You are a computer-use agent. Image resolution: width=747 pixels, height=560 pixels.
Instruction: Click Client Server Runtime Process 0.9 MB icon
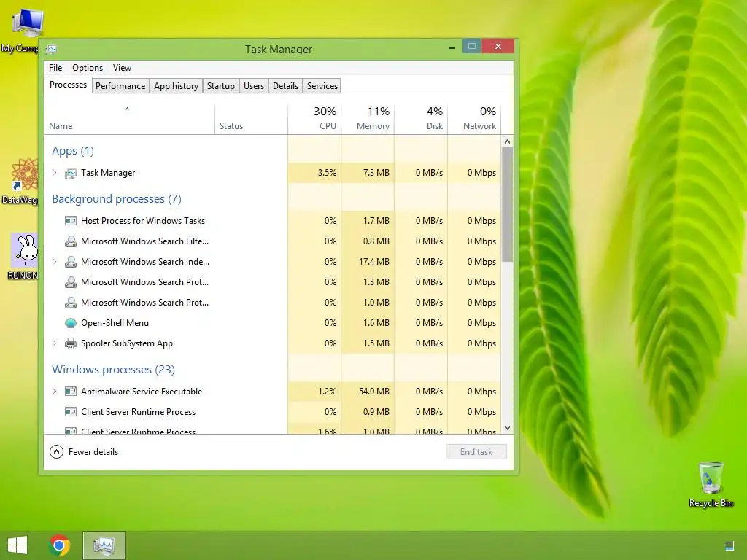pos(71,412)
